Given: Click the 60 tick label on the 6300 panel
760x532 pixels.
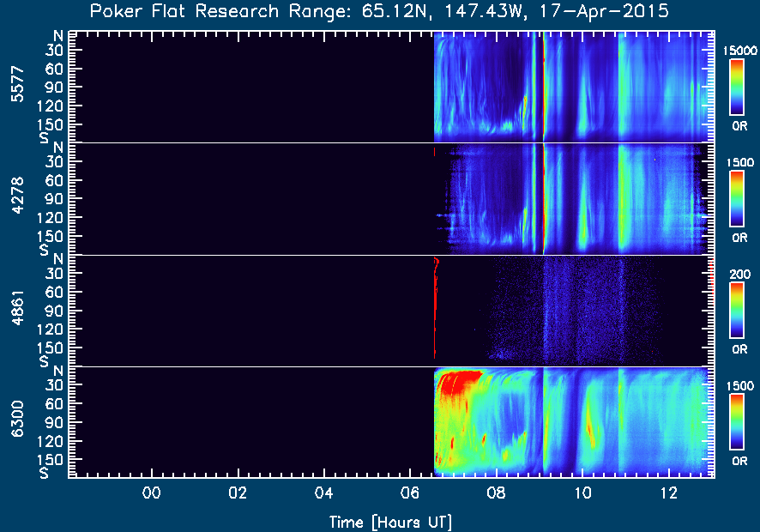Looking at the screenshot, I should pyautogui.click(x=54, y=403).
